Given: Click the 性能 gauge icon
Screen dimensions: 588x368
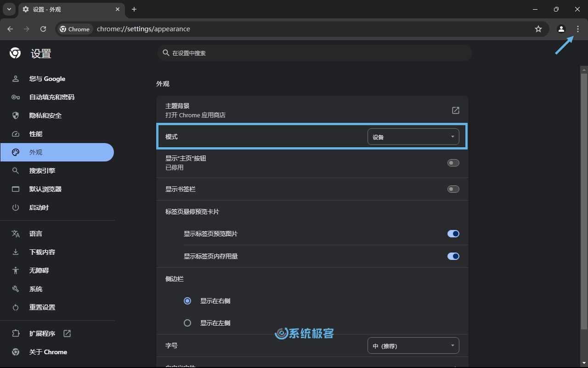Looking at the screenshot, I should coord(16,134).
